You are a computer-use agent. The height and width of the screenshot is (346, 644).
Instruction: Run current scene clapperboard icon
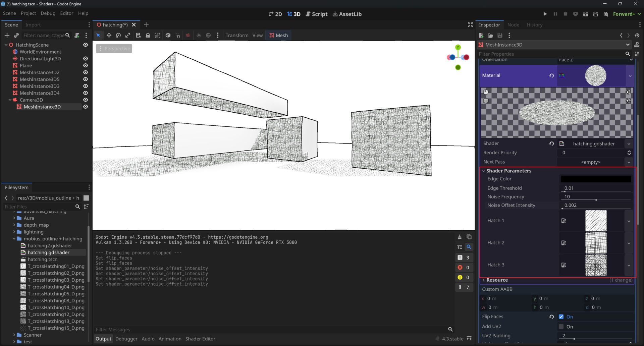coord(586,14)
